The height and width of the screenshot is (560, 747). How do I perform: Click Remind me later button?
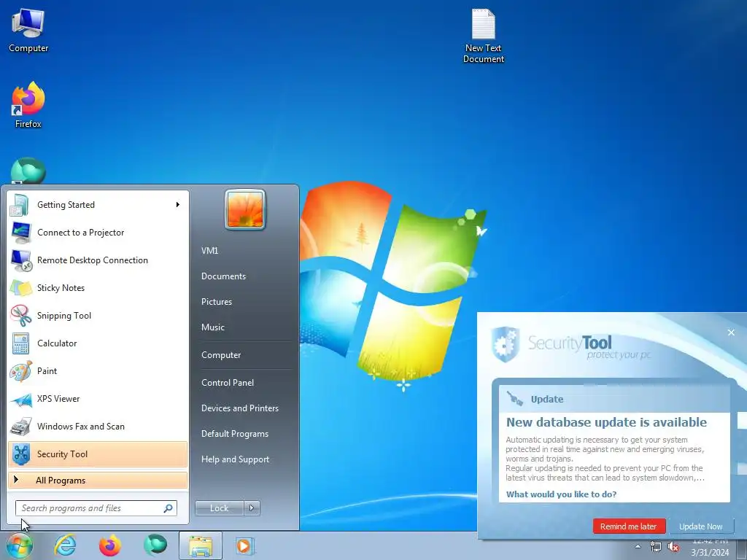coord(629,526)
